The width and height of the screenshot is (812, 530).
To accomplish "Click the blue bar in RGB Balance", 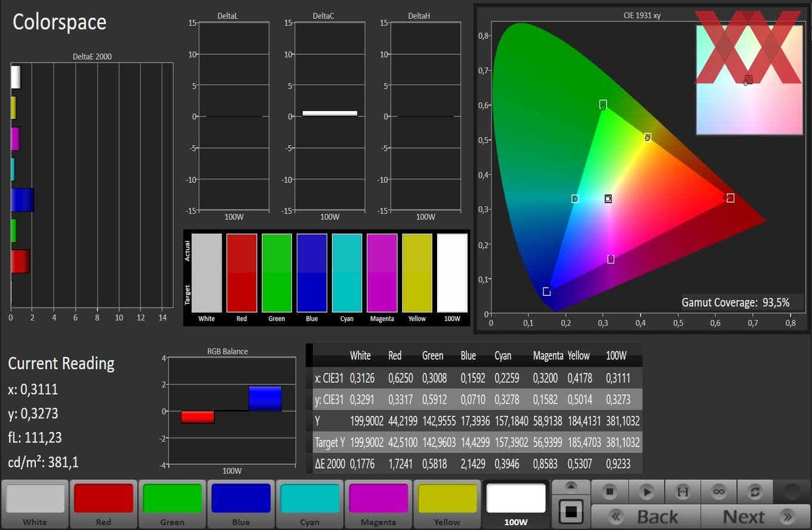I will point(265,399).
